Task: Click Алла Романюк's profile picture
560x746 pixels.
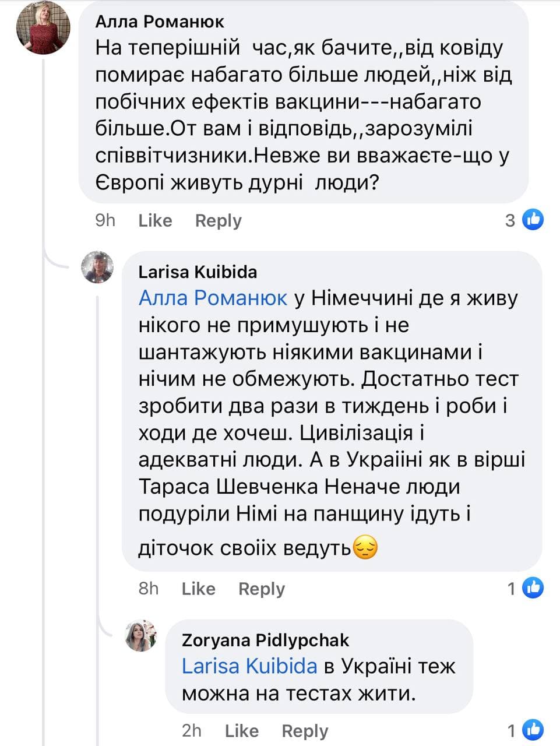Action: pyautogui.click(x=43, y=27)
